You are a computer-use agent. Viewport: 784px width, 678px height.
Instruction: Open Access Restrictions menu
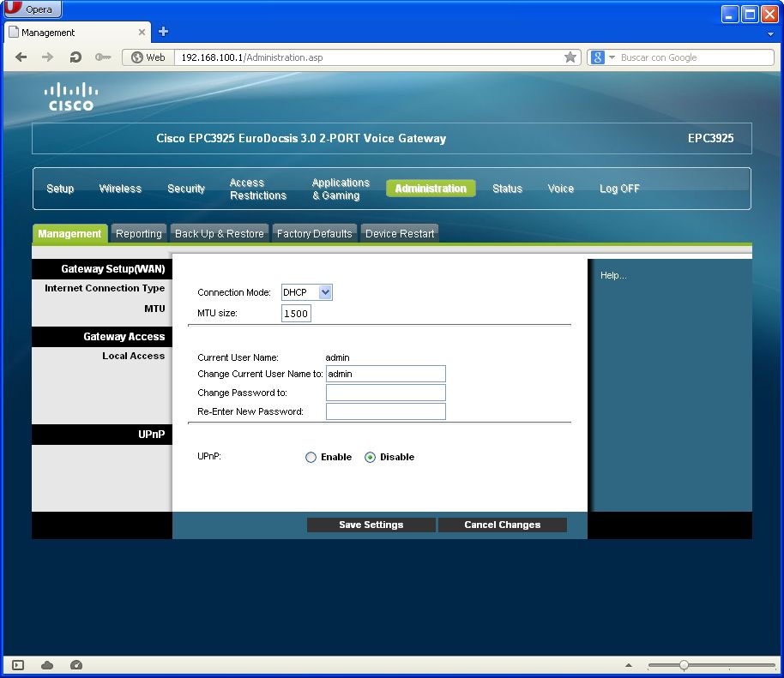(x=258, y=189)
